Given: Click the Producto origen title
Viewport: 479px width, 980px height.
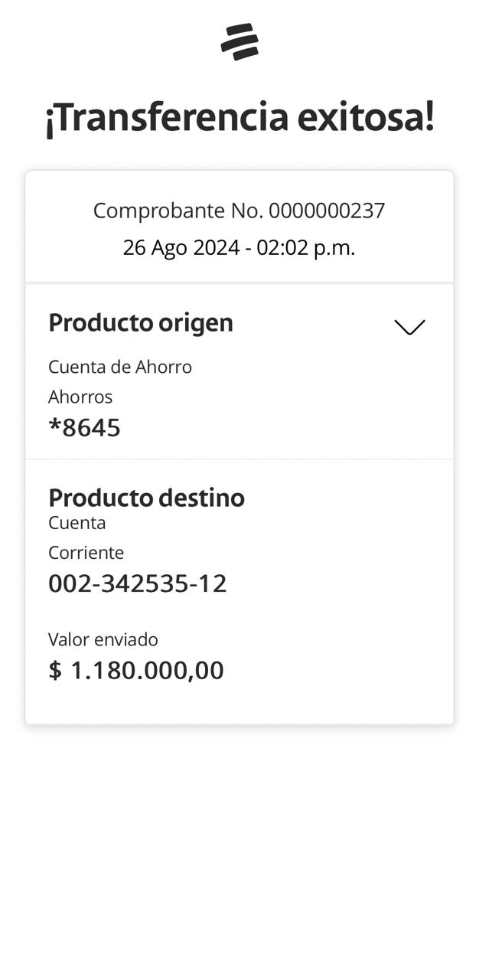Looking at the screenshot, I should [x=141, y=323].
